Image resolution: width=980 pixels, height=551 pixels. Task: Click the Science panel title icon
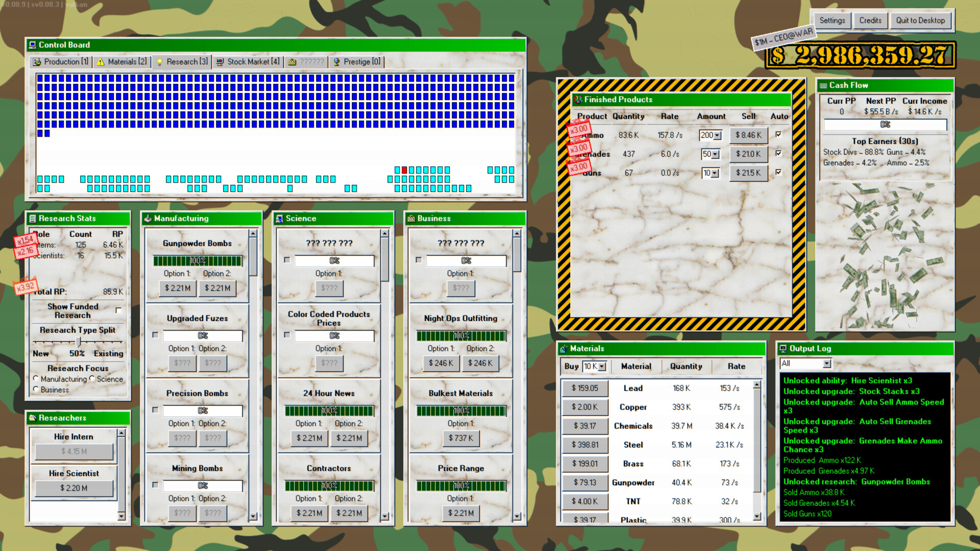pos(280,218)
